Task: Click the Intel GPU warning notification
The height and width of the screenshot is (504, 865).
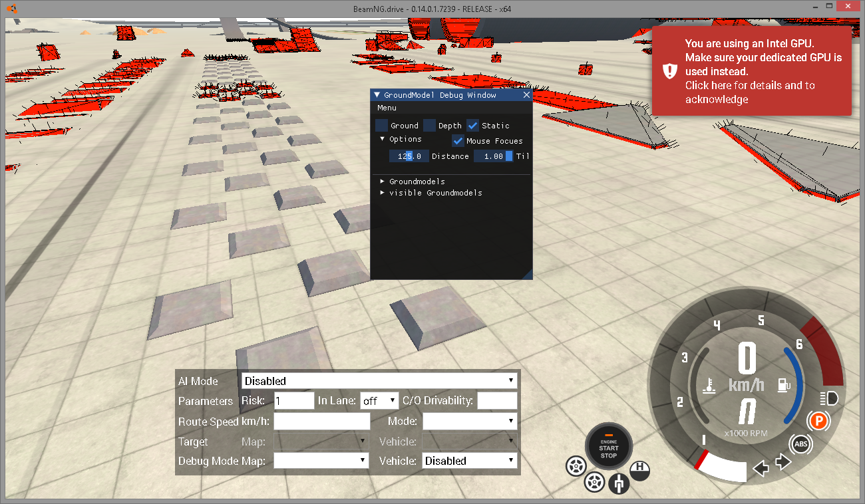Action: (x=752, y=70)
